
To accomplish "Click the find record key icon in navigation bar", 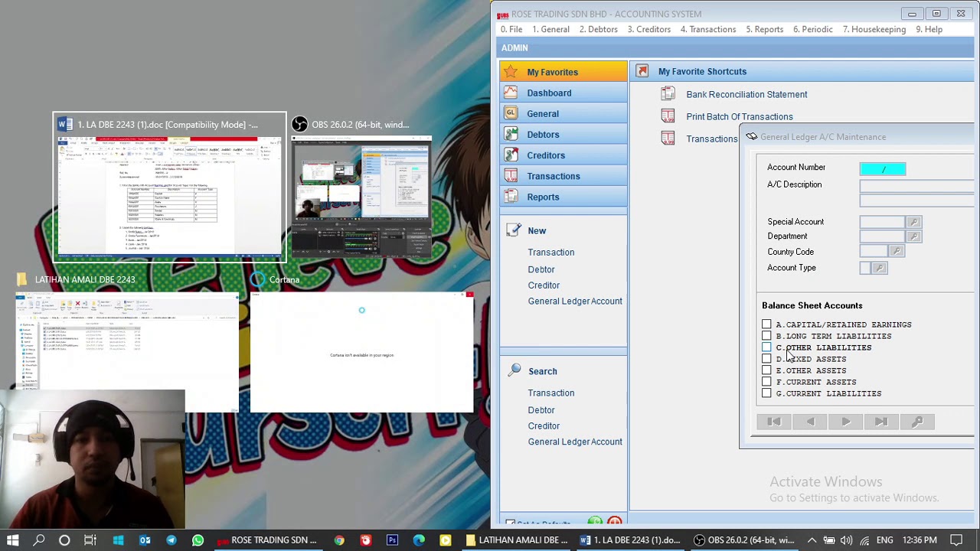I will point(917,422).
